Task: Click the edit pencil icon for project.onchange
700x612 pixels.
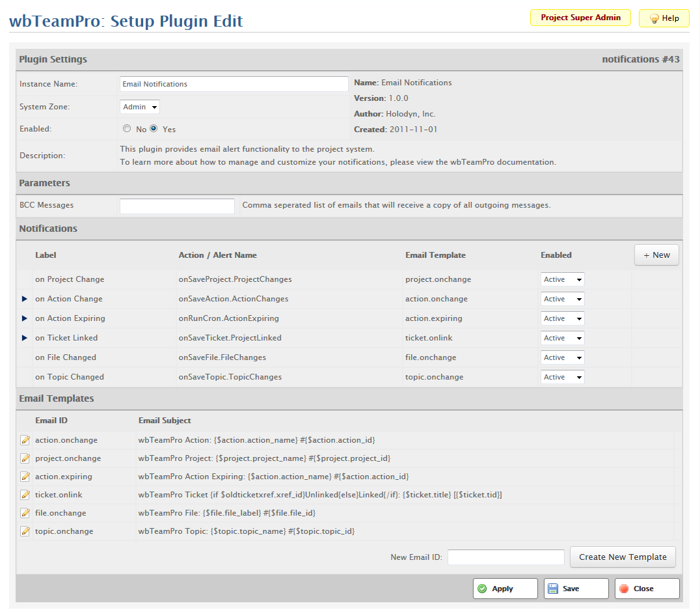Action: coord(25,458)
